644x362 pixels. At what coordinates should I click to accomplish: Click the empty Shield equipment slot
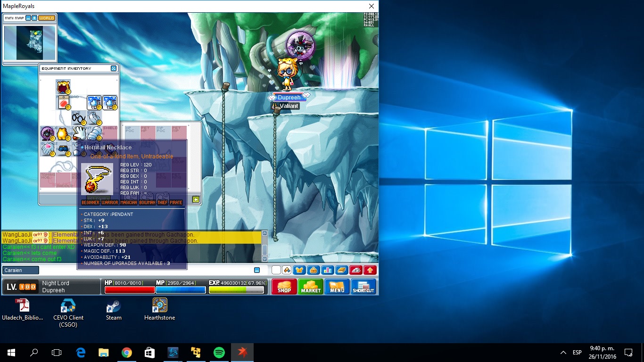click(x=110, y=133)
